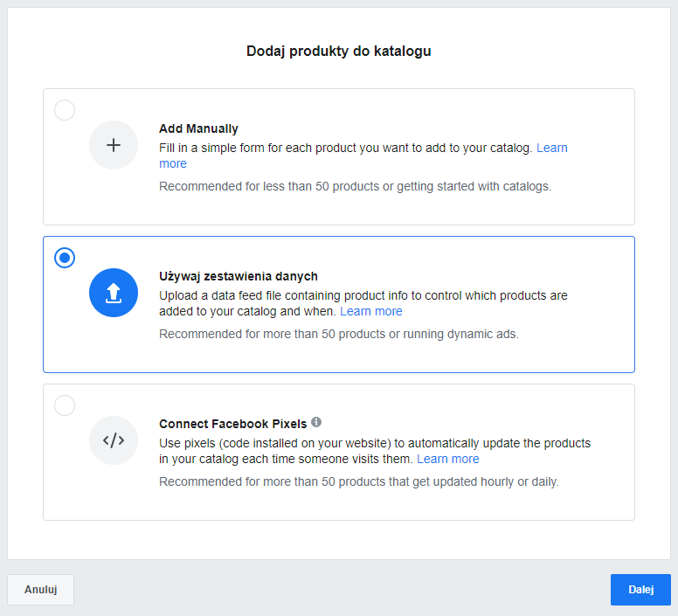Click the code brackets icon for Facebook Pixels
The width and height of the screenshot is (678, 616).
(x=114, y=440)
